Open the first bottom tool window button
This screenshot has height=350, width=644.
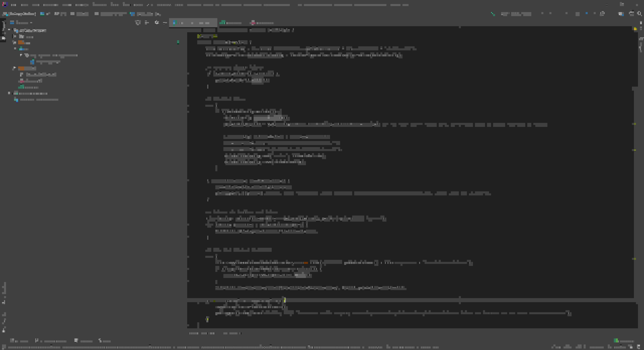[19, 341]
